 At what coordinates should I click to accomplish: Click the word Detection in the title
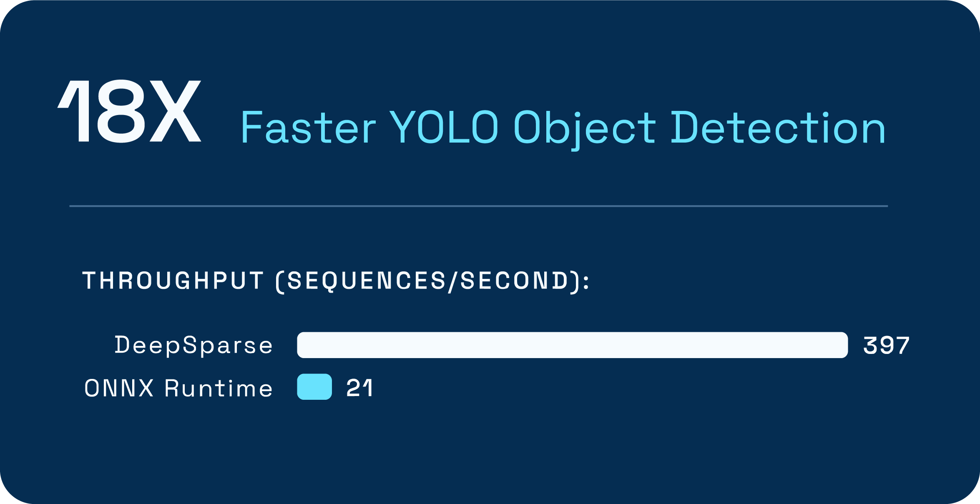tap(778, 128)
